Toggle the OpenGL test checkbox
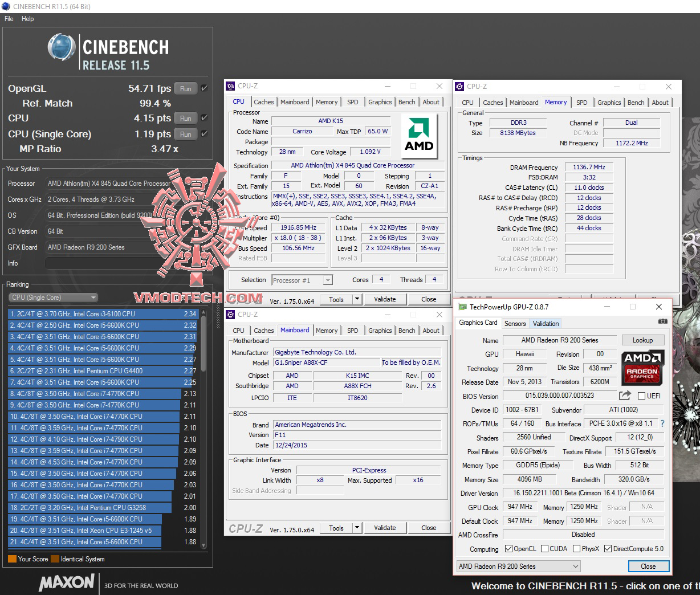This screenshot has width=700, height=595. pyautogui.click(x=204, y=88)
